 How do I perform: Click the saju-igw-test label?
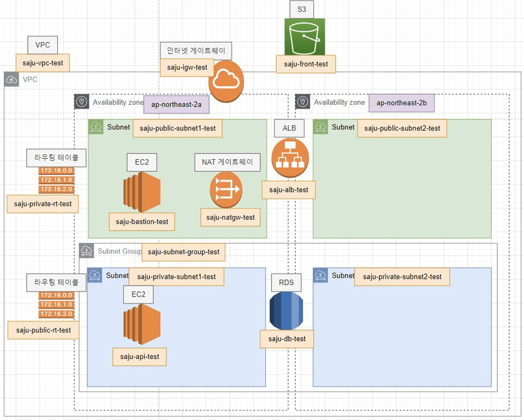tap(187, 68)
